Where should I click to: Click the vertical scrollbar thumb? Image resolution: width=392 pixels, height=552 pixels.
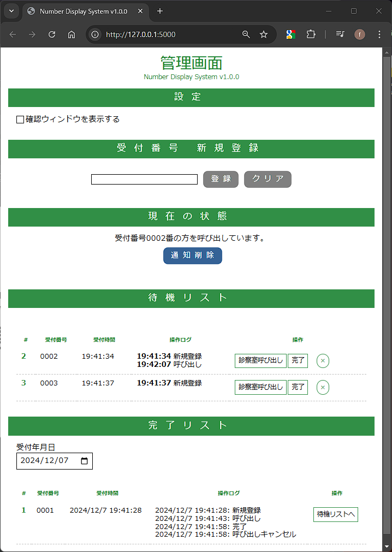(x=387, y=296)
